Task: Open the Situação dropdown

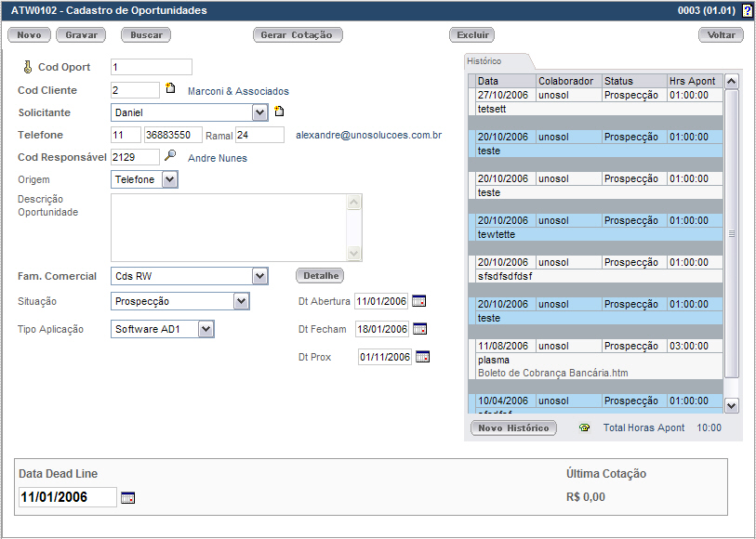Action: (241, 301)
